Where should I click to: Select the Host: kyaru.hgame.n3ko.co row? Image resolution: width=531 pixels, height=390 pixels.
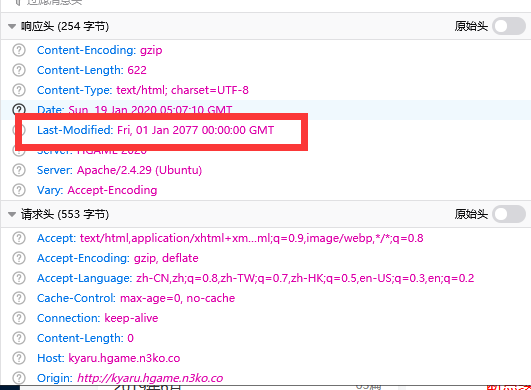click(x=266, y=358)
